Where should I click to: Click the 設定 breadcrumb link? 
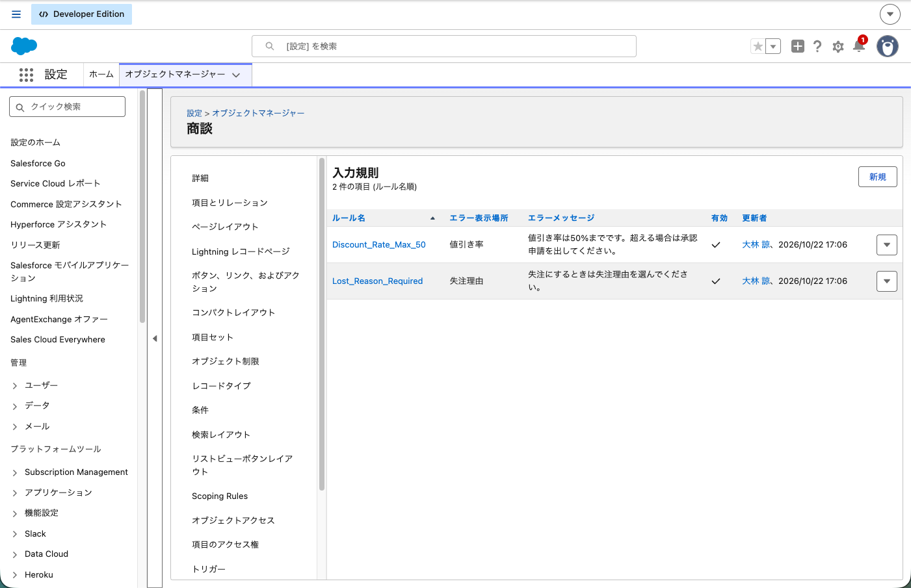point(194,113)
